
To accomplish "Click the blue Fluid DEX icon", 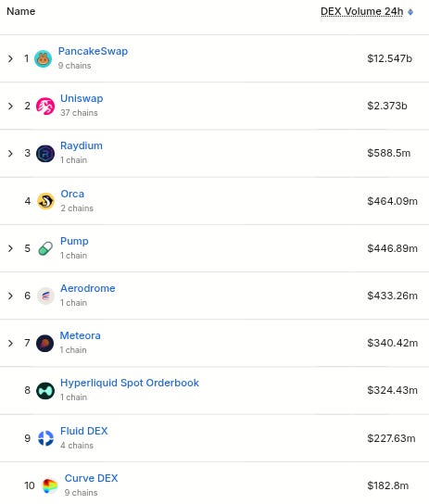I will coord(45,438).
